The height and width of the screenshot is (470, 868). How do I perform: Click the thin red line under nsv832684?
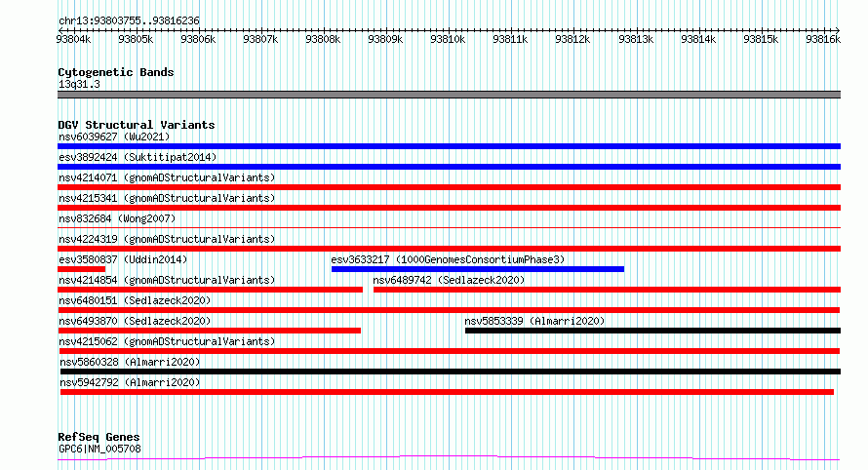click(449, 227)
